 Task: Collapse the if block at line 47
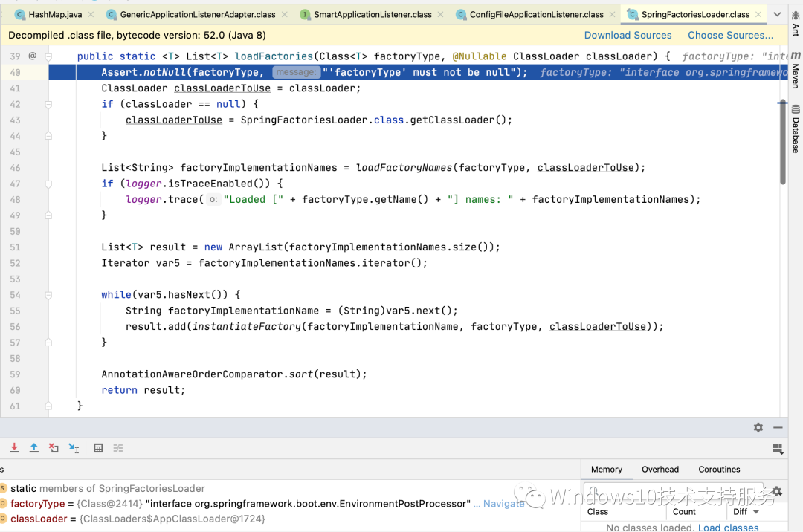[x=48, y=184]
